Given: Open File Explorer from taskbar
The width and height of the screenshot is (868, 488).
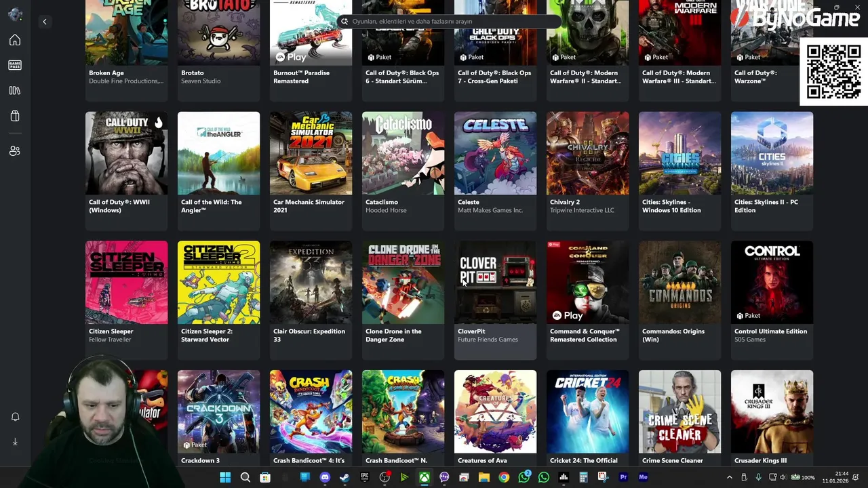Looking at the screenshot, I should point(484,477).
